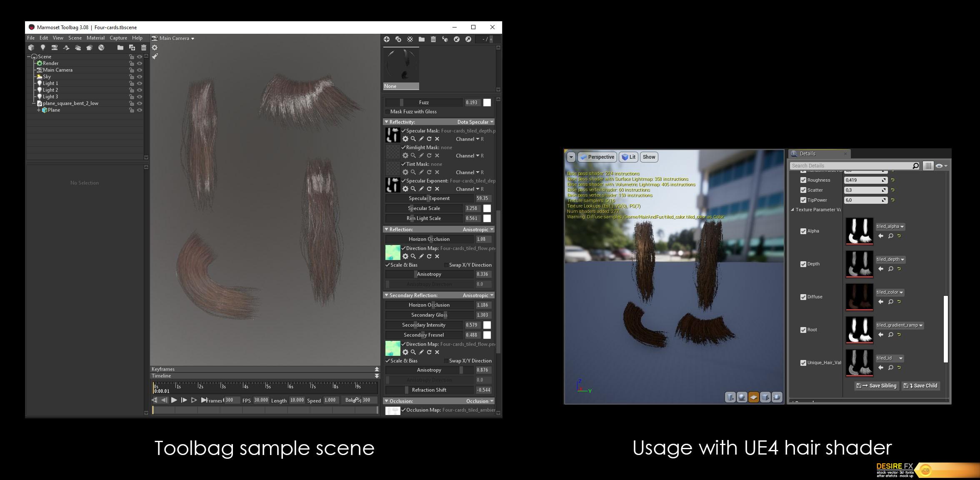Clear Specular Mask texture X icon

tap(437, 139)
